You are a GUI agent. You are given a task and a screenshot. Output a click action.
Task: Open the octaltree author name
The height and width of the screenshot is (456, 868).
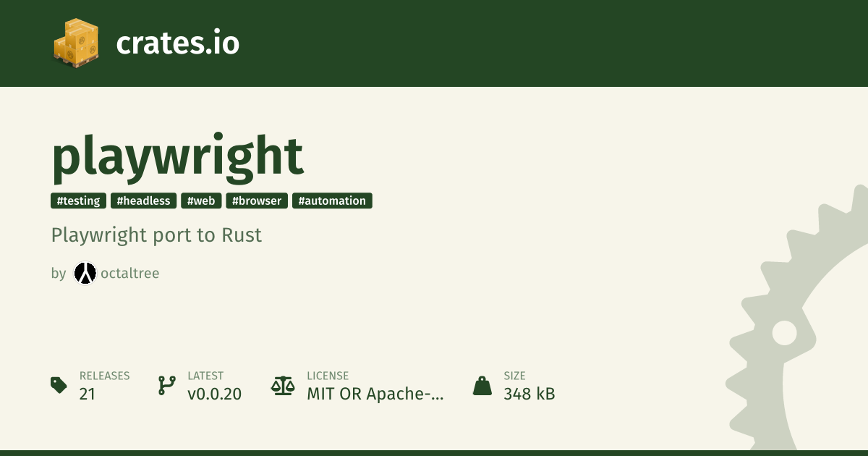click(130, 274)
